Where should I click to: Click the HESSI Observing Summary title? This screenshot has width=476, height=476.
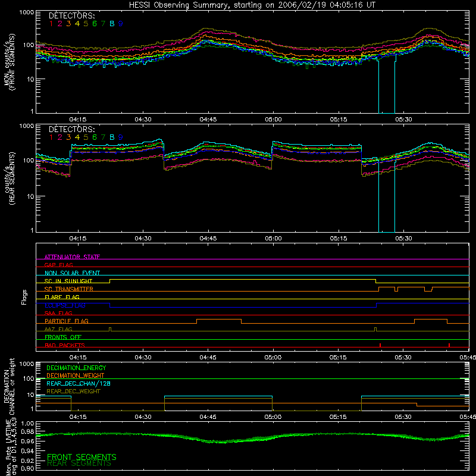252,5
